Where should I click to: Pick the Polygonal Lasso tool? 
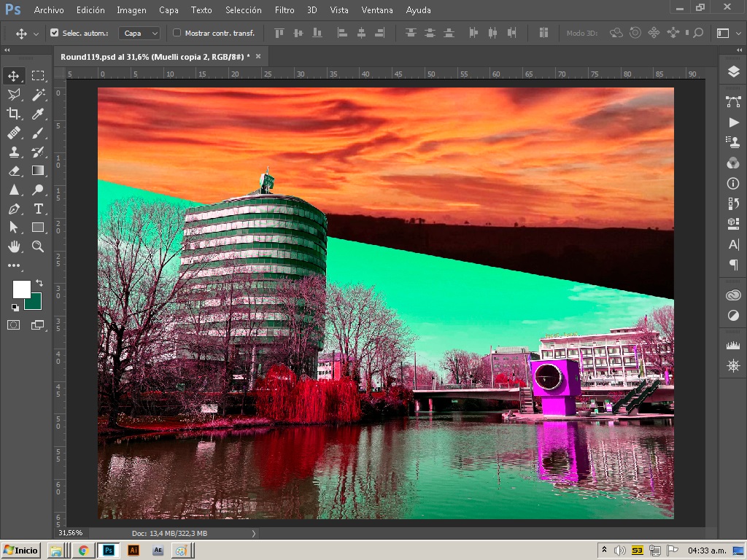[x=13, y=94]
